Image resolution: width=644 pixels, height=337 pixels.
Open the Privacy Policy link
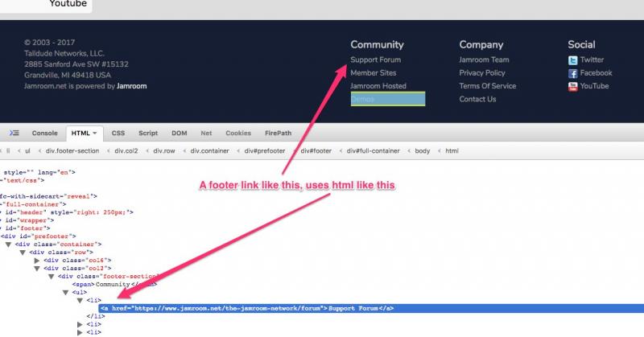pyautogui.click(x=481, y=72)
